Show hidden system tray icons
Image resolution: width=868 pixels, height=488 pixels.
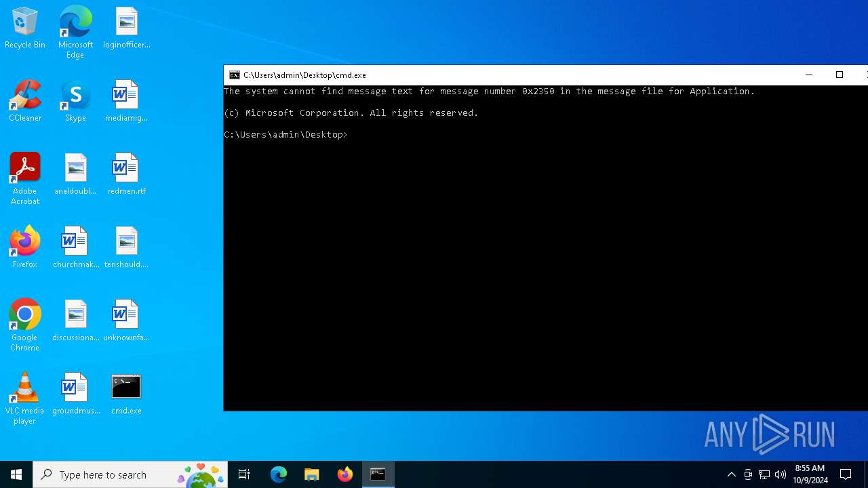click(x=731, y=474)
